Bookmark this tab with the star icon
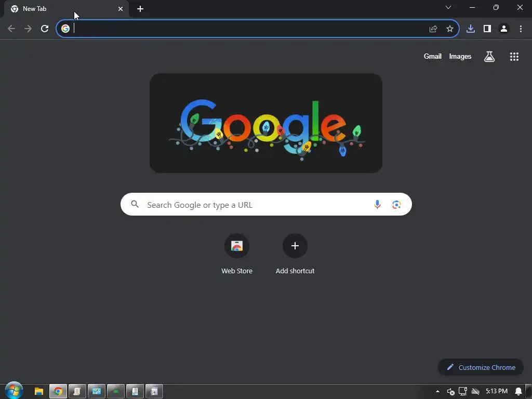The height and width of the screenshot is (399, 532). tap(449, 29)
